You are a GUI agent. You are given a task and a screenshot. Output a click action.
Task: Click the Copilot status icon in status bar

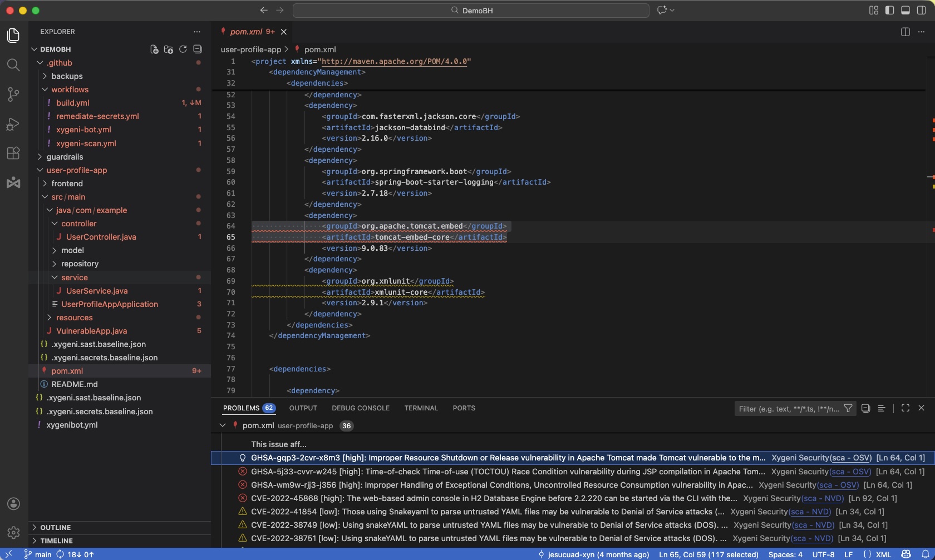907,554
